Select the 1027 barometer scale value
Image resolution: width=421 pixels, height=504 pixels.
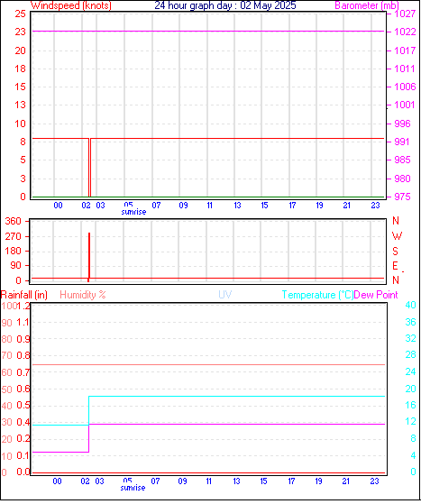tap(405, 14)
